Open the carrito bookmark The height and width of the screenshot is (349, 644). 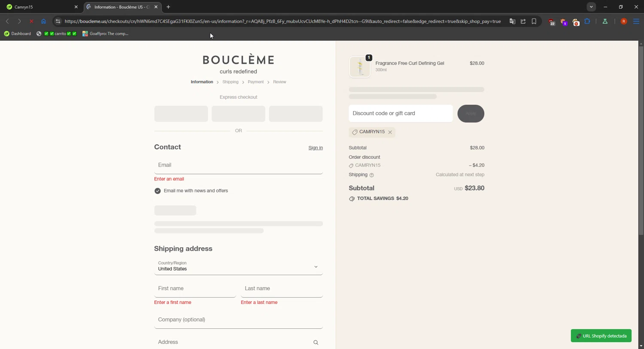pyautogui.click(x=57, y=33)
